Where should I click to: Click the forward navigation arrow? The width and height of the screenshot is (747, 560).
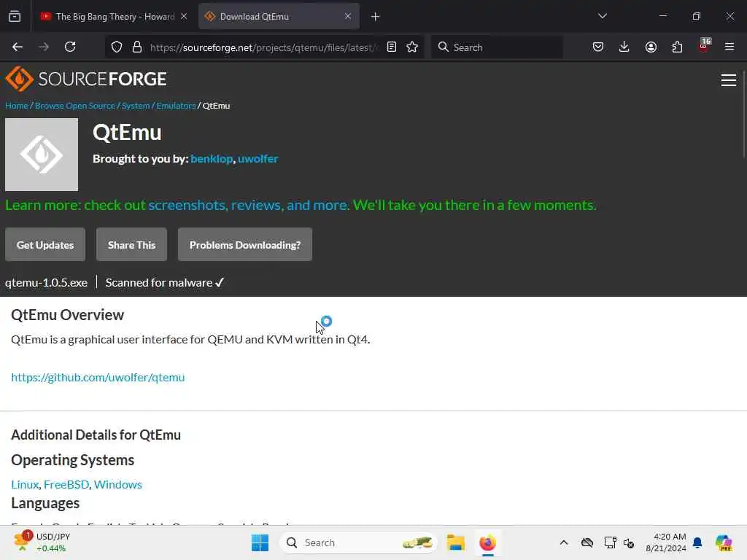[x=44, y=47]
